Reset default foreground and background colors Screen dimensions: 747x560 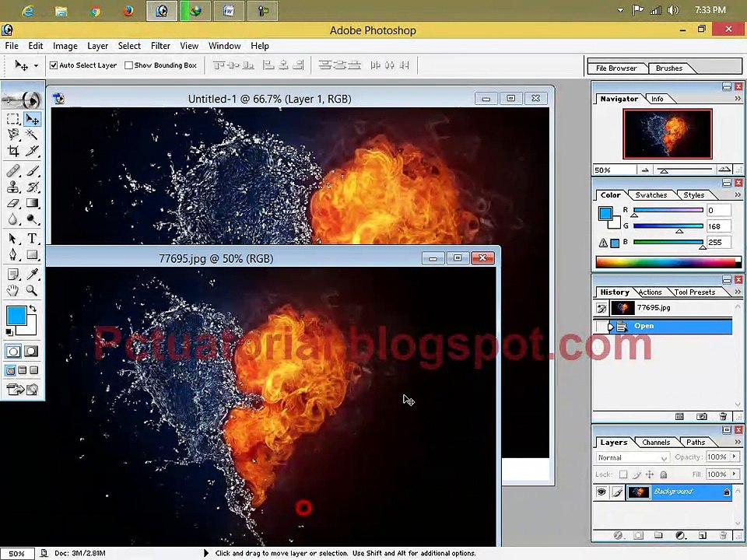tap(9, 332)
